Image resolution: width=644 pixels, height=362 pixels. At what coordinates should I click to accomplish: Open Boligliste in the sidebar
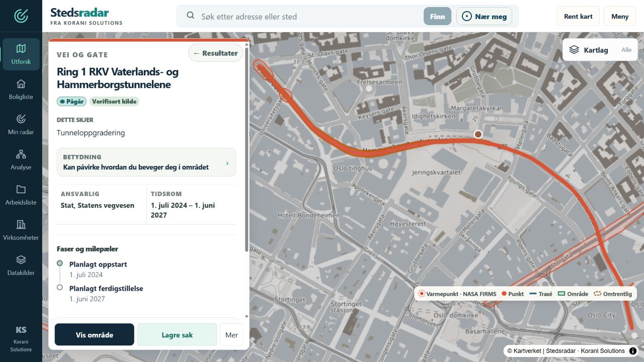(21, 89)
